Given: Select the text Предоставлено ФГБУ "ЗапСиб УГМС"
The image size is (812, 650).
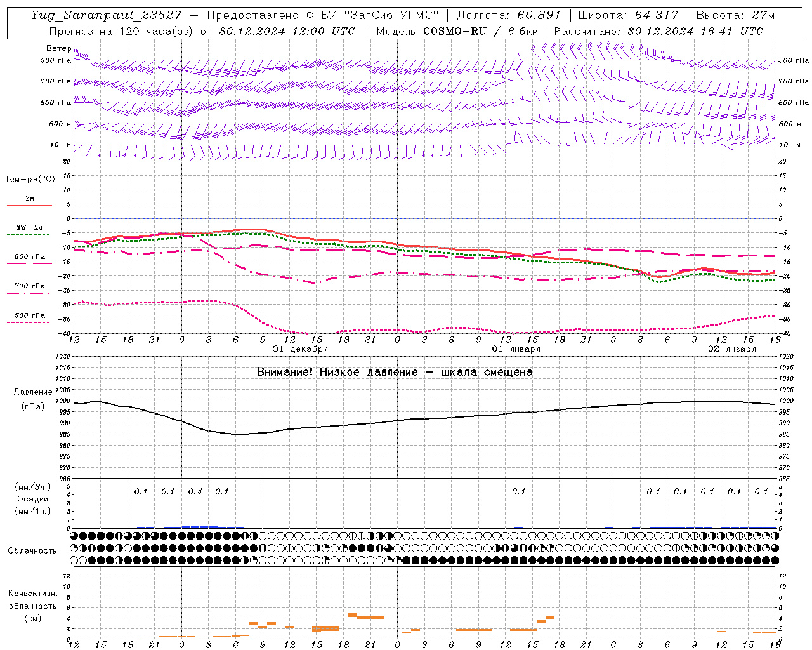Looking at the screenshot, I should click(x=323, y=15).
